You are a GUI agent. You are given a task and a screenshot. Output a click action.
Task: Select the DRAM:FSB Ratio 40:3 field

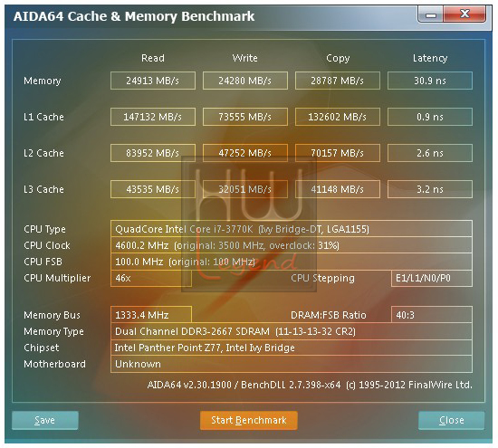pos(432,315)
